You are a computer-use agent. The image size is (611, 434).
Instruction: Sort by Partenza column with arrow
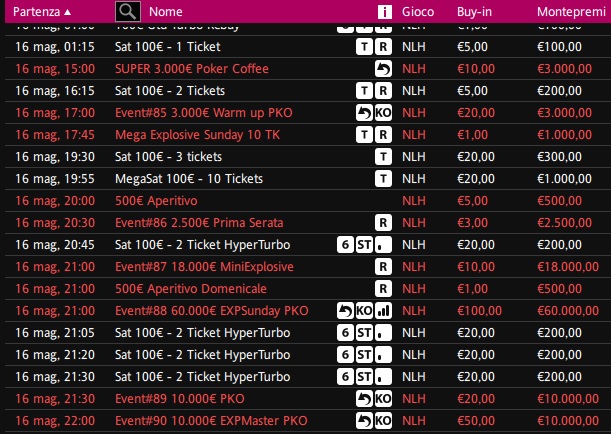click(41, 12)
